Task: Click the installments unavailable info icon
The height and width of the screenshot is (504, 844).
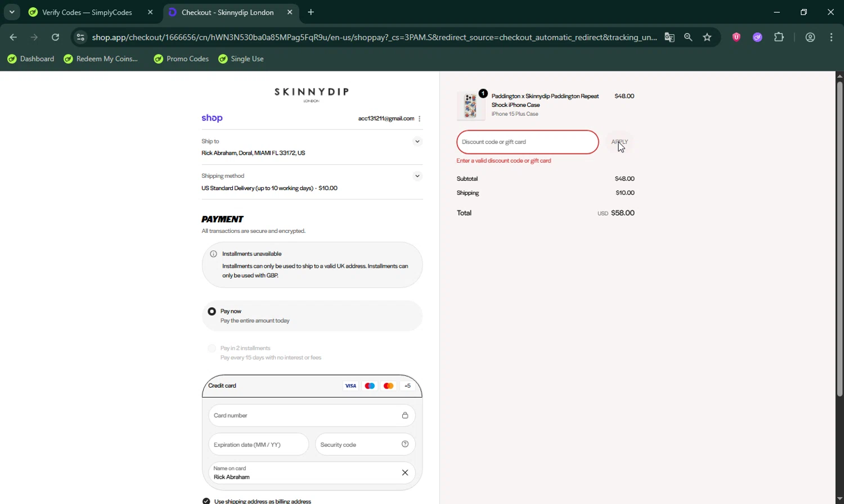Action: click(x=213, y=254)
